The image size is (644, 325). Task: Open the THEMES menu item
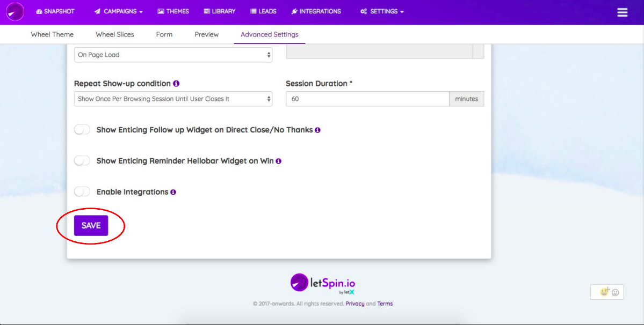click(173, 11)
